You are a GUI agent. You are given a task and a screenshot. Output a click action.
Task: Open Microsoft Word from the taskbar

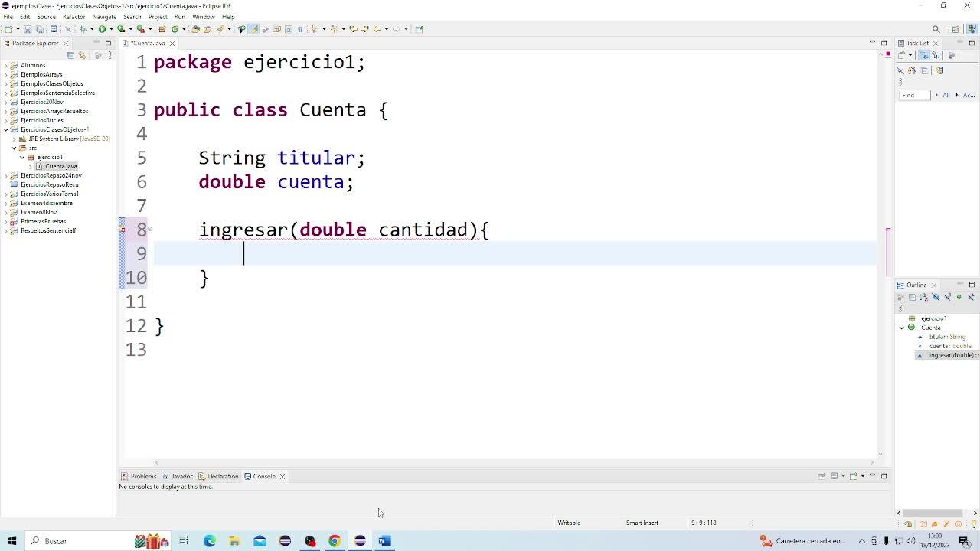point(384,541)
